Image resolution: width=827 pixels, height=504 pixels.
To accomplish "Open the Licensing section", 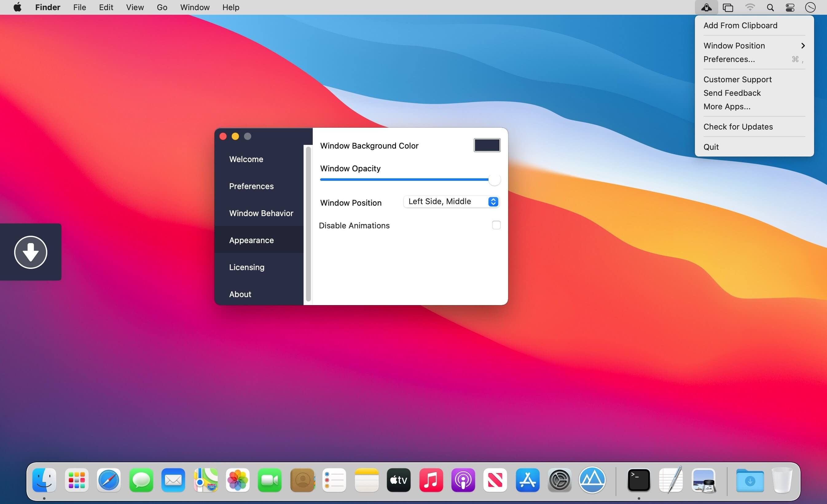I will [259, 267].
